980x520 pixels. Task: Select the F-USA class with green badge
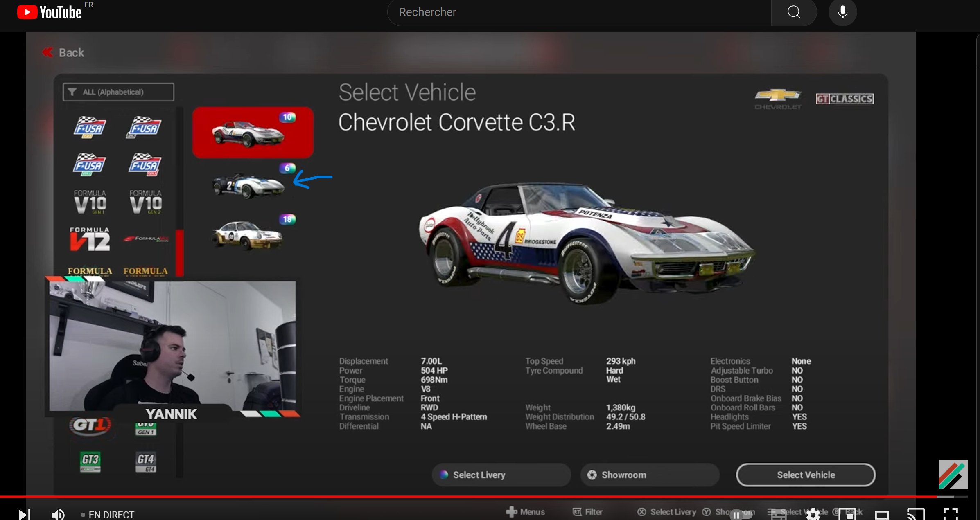click(x=89, y=164)
